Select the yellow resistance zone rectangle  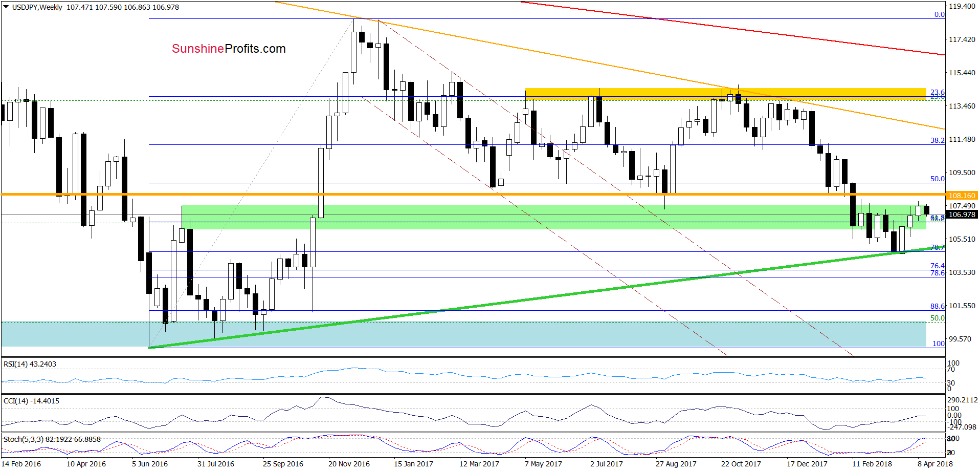point(725,94)
